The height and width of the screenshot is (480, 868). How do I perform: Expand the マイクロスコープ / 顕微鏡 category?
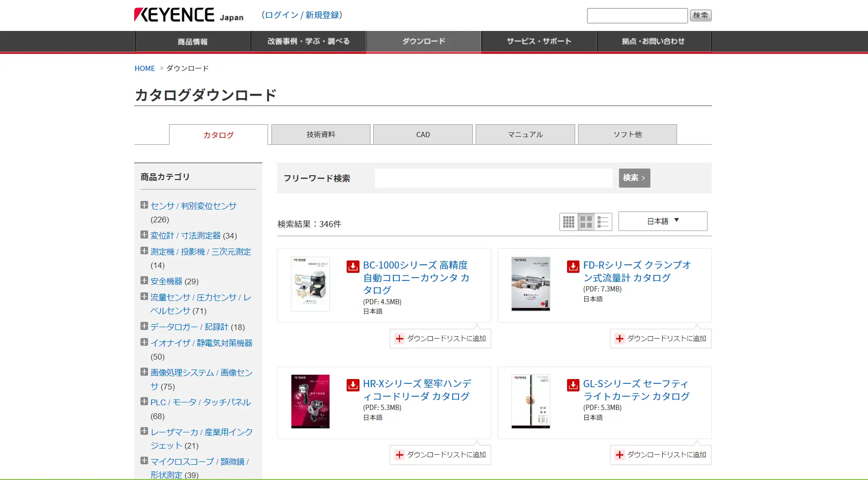pyautogui.click(x=144, y=461)
